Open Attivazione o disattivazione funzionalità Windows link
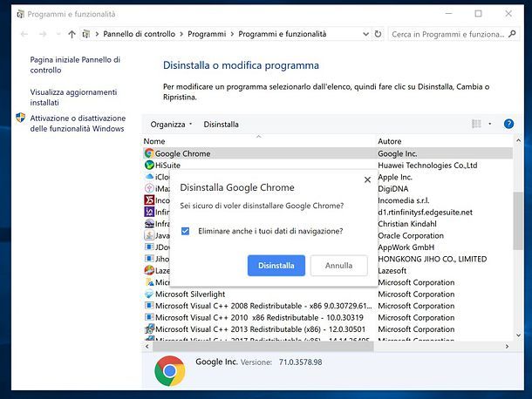Screen dimensions: 532x399 (x=78, y=124)
